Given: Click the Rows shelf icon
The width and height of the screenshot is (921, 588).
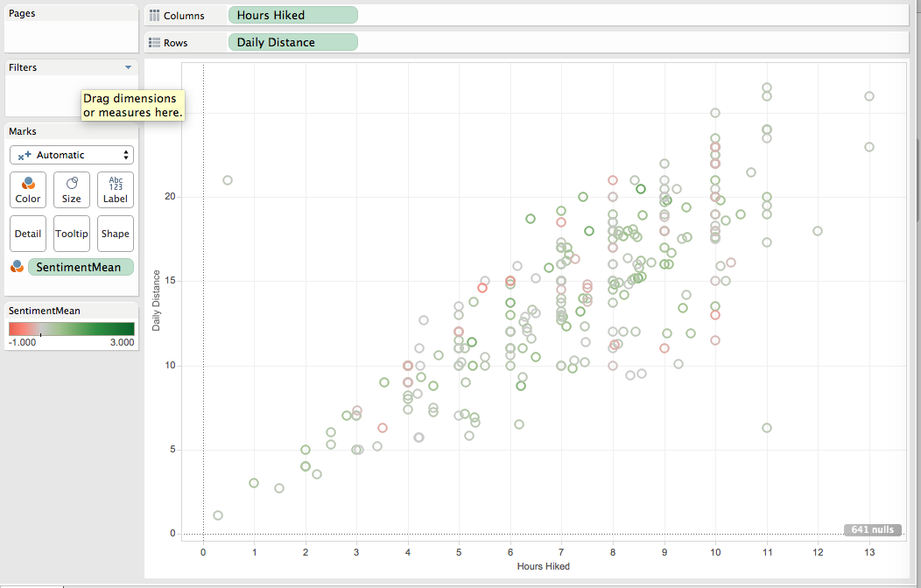Looking at the screenshot, I should pyautogui.click(x=154, y=42).
